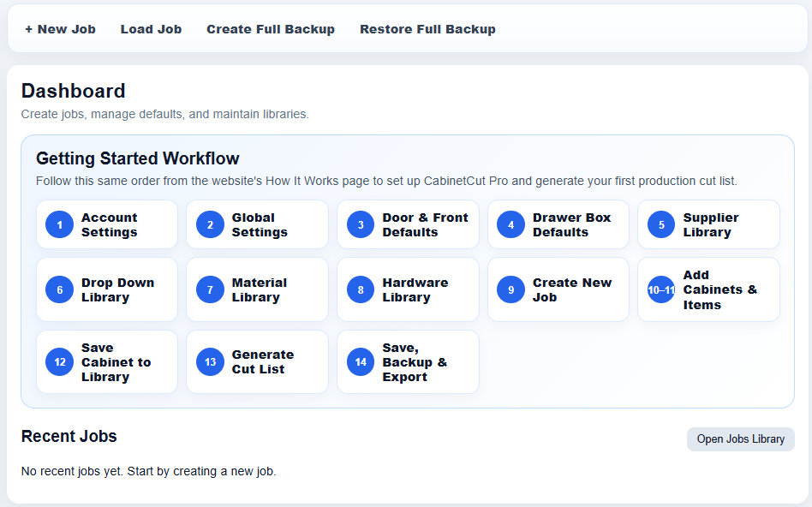Viewport: 812px width, 507px height.
Task: Select the step 7 Material Library badge
Action: click(x=210, y=290)
